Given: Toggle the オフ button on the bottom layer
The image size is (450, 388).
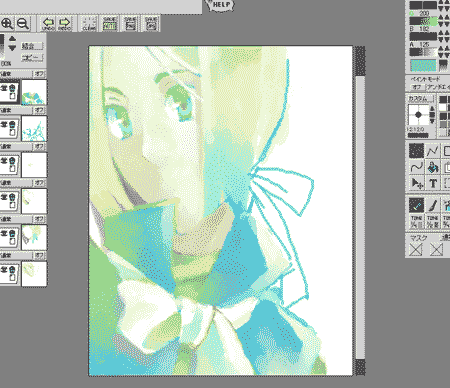Looking at the screenshot, I should pyautogui.click(x=39, y=255).
